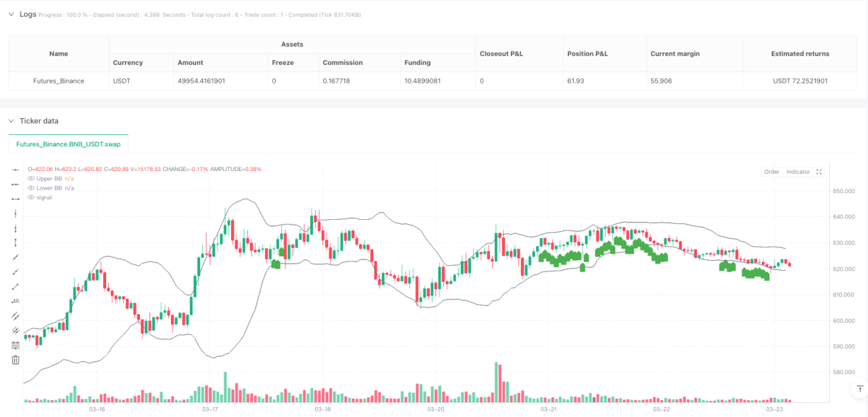This screenshot has width=868, height=417.
Task: Click the Estimated returns column header
Action: (x=800, y=53)
